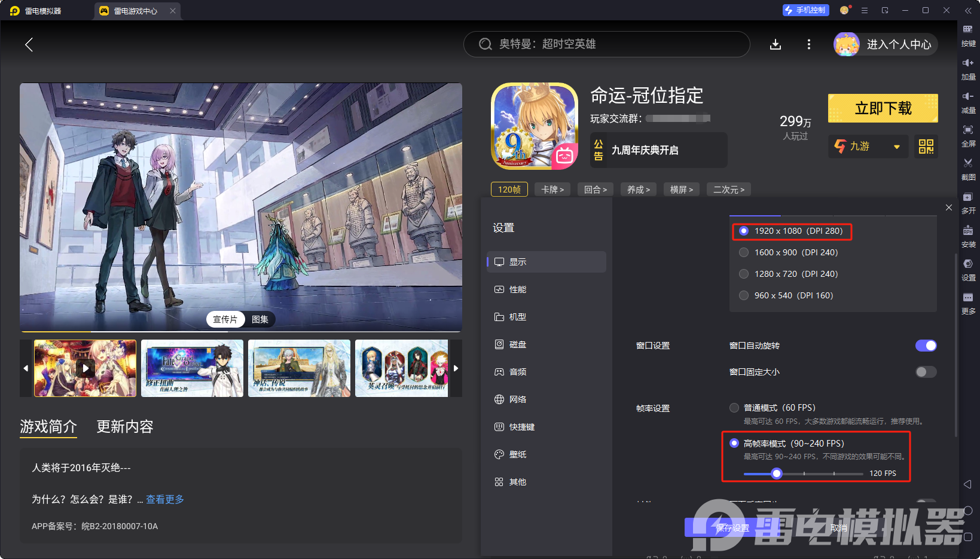Increase volume with the 加量 sidebar icon
The image size is (980, 559).
pyautogui.click(x=969, y=69)
